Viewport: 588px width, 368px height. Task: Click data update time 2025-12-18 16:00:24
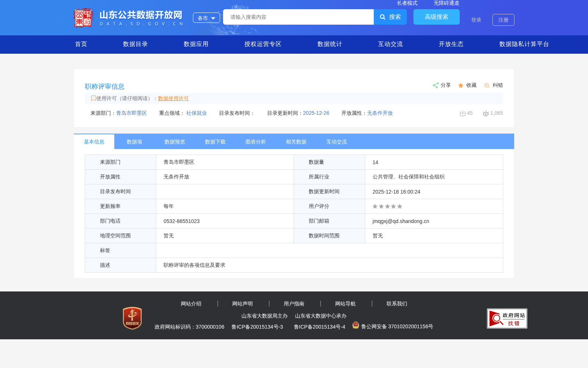pyautogui.click(x=397, y=192)
